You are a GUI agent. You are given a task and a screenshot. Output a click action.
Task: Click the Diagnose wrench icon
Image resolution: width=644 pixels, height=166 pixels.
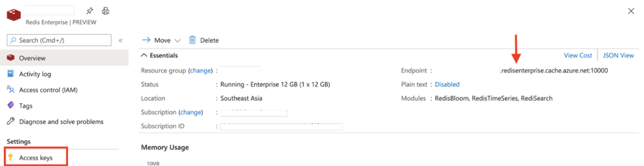pos(11,121)
